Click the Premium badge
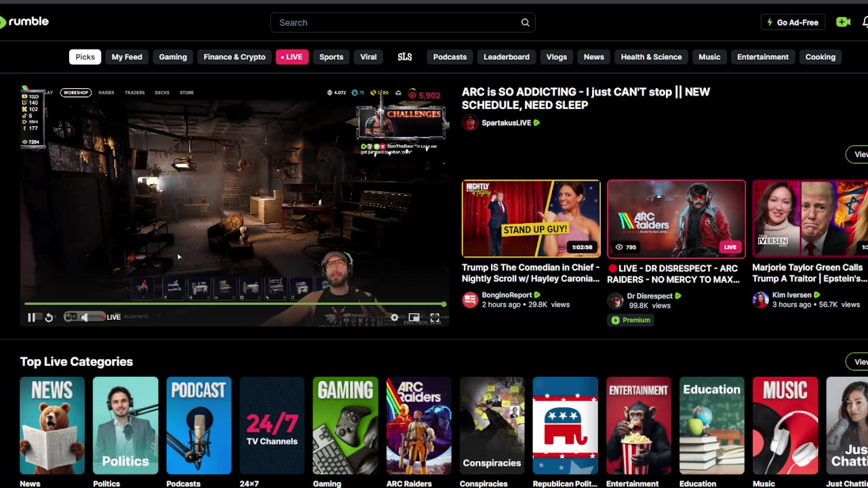Viewport: 868px width, 488px height. (631, 320)
